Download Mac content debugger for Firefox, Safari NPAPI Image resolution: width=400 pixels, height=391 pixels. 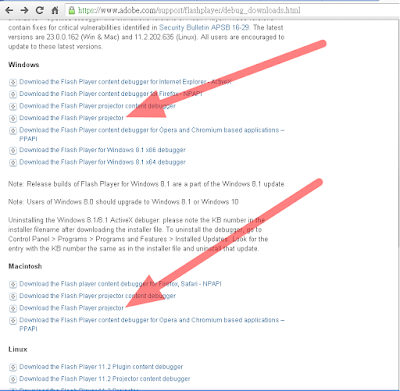pyautogui.click(x=120, y=284)
